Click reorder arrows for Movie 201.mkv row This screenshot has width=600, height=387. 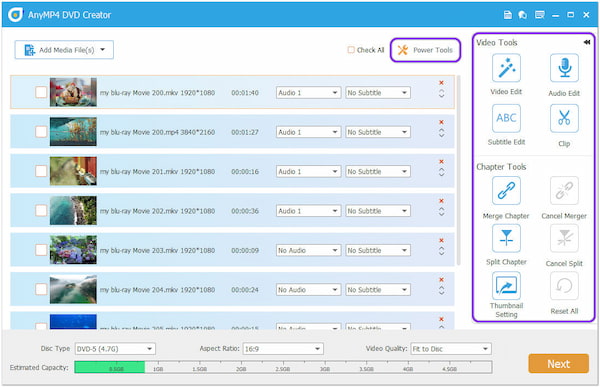441,172
